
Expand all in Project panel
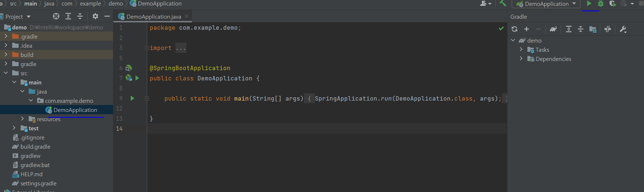[x=68, y=16]
